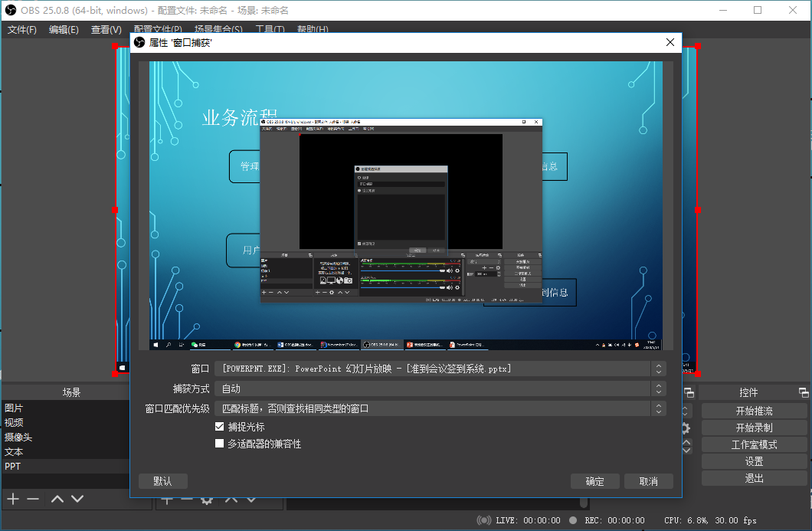Image resolution: width=812 pixels, height=531 pixels.
Task: Open the 工具(T) menu
Action: pyautogui.click(x=270, y=30)
